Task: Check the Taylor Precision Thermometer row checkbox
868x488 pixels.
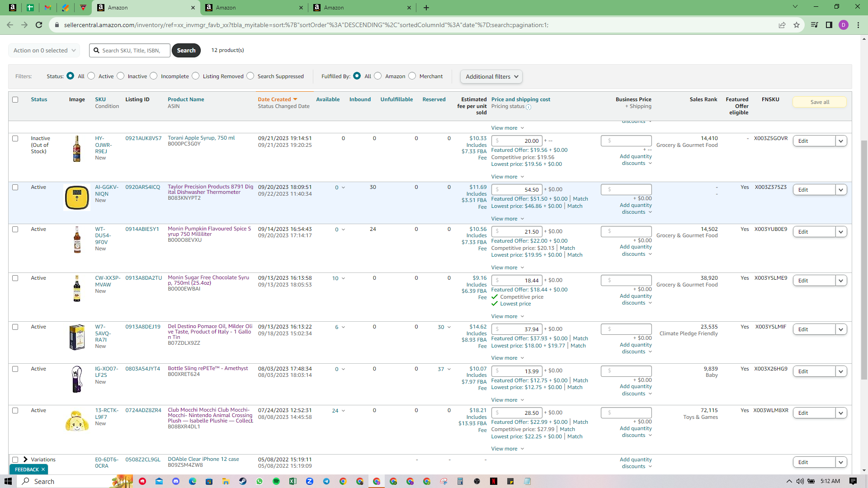Action: [x=15, y=188]
